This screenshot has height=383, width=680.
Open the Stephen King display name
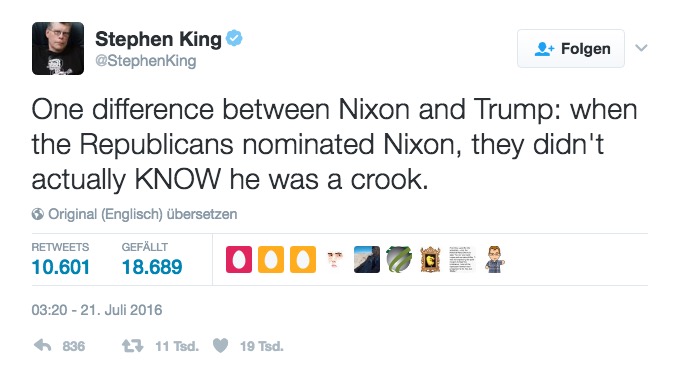pyautogui.click(x=158, y=39)
